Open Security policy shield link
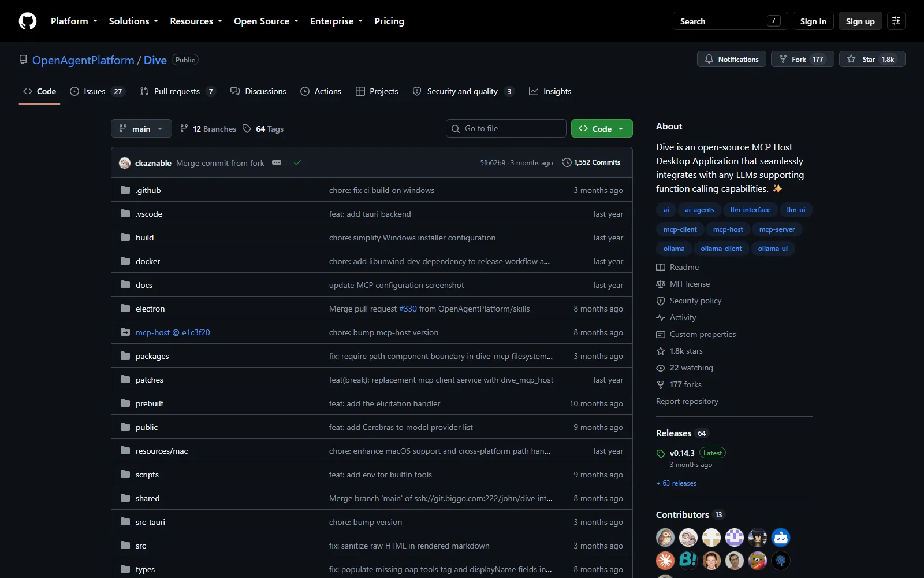Screen dimensions: 924x578 point(689,301)
